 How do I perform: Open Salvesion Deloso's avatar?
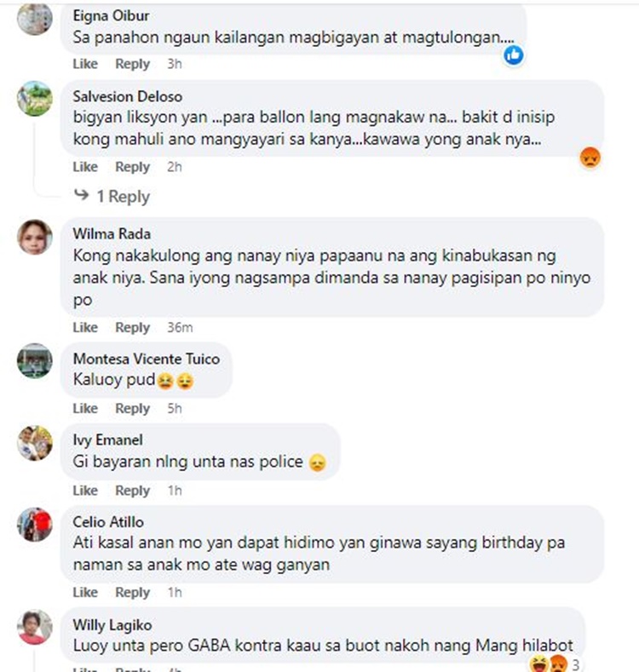(35, 98)
